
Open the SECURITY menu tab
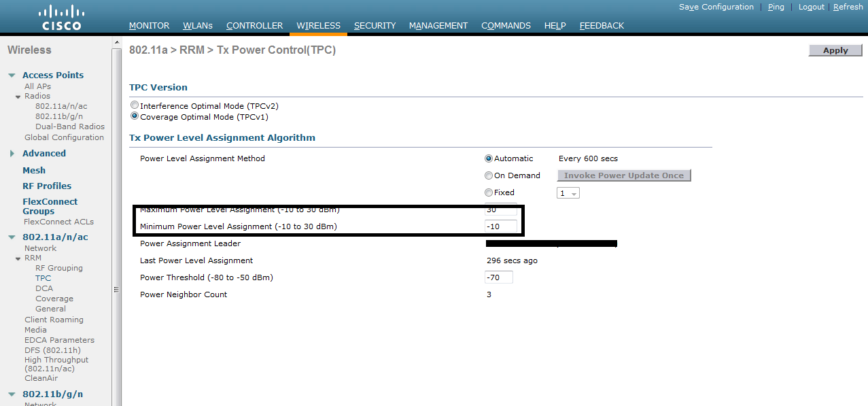click(375, 26)
